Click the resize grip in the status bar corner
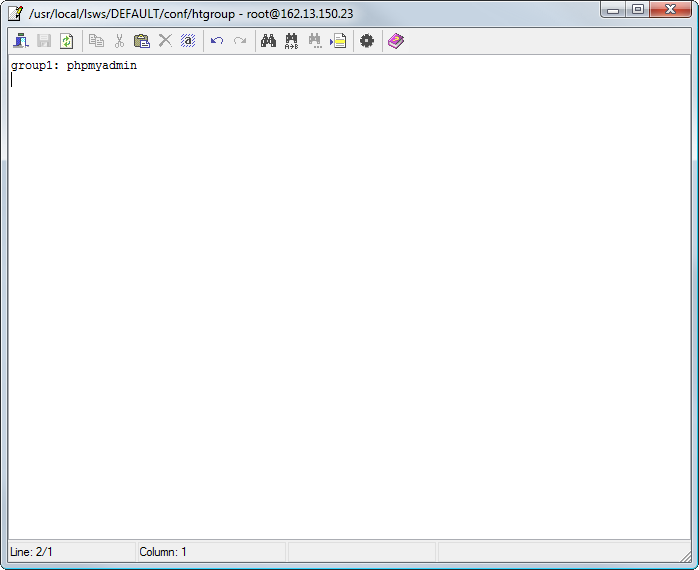The height and width of the screenshot is (570, 699). pos(685,555)
